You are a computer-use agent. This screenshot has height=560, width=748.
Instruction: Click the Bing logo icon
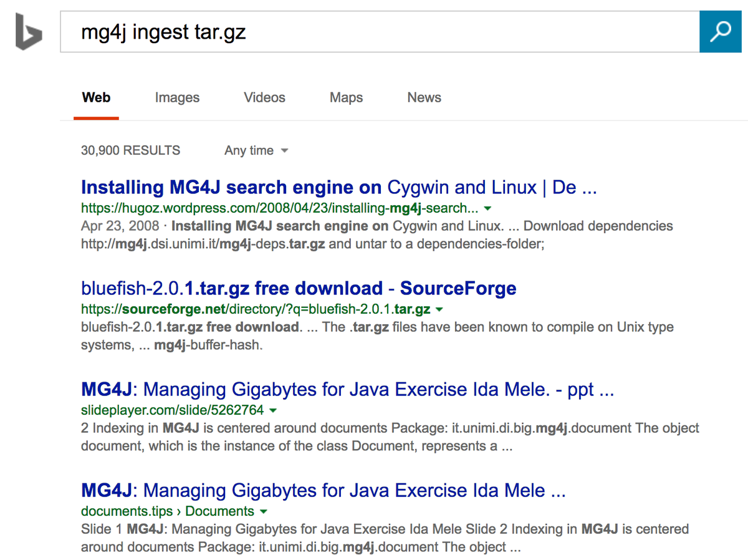[x=29, y=31]
